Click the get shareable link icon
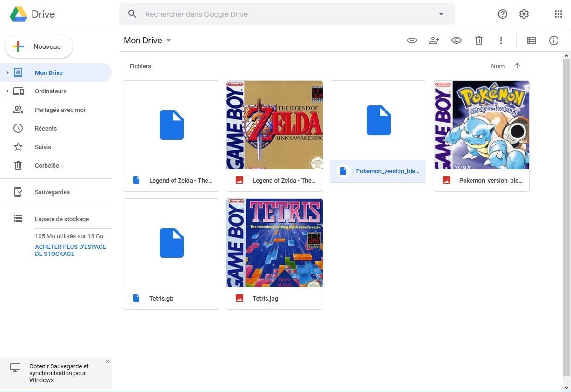Viewport: 571px width, 392px height. [x=412, y=40]
